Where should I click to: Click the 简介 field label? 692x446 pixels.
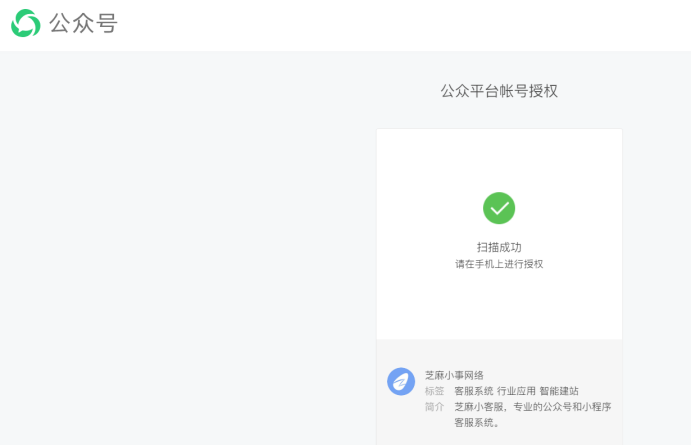pos(434,407)
